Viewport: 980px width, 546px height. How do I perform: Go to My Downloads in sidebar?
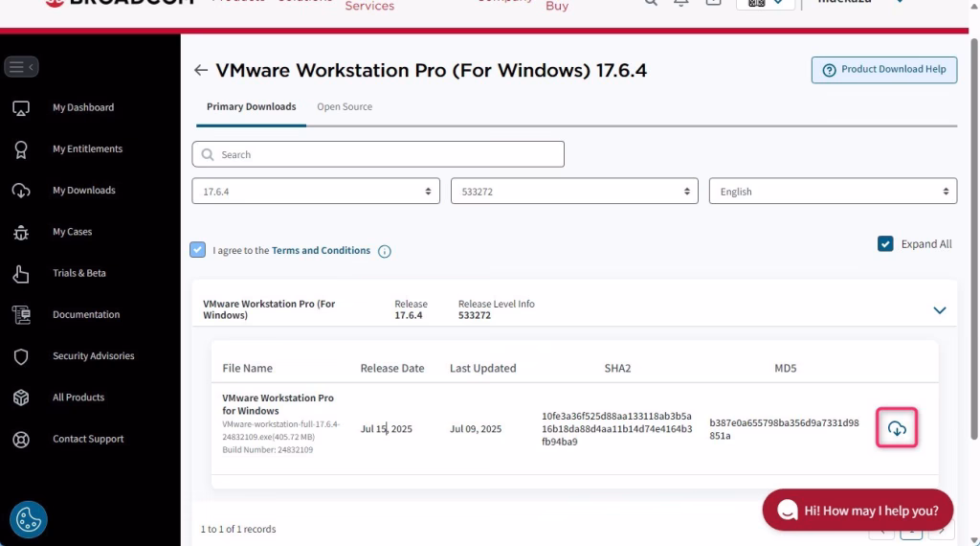[83, 191]
